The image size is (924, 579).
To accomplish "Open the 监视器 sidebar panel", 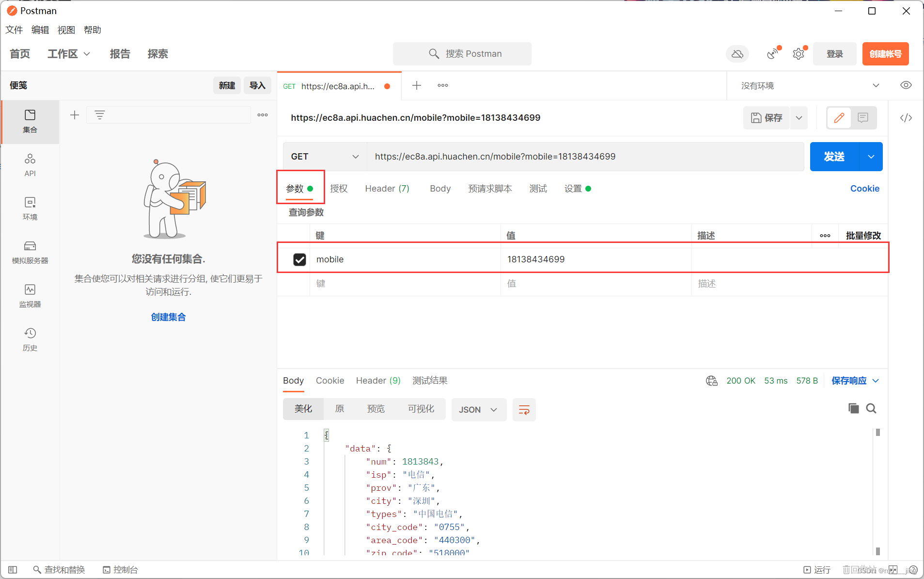I will point(30,295).
